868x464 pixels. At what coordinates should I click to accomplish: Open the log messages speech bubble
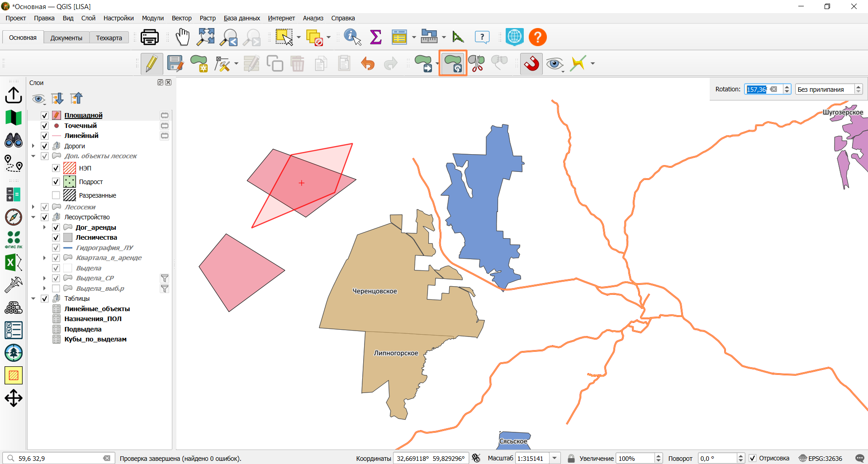pyautogui.click(x=860, y=458)
